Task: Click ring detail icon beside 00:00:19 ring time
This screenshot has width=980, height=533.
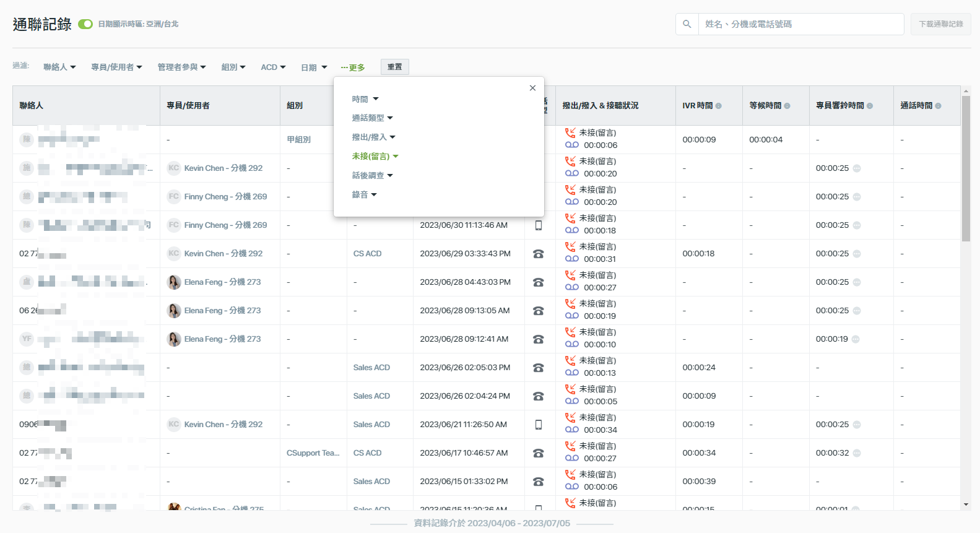Action: click(x=856, y=339)
